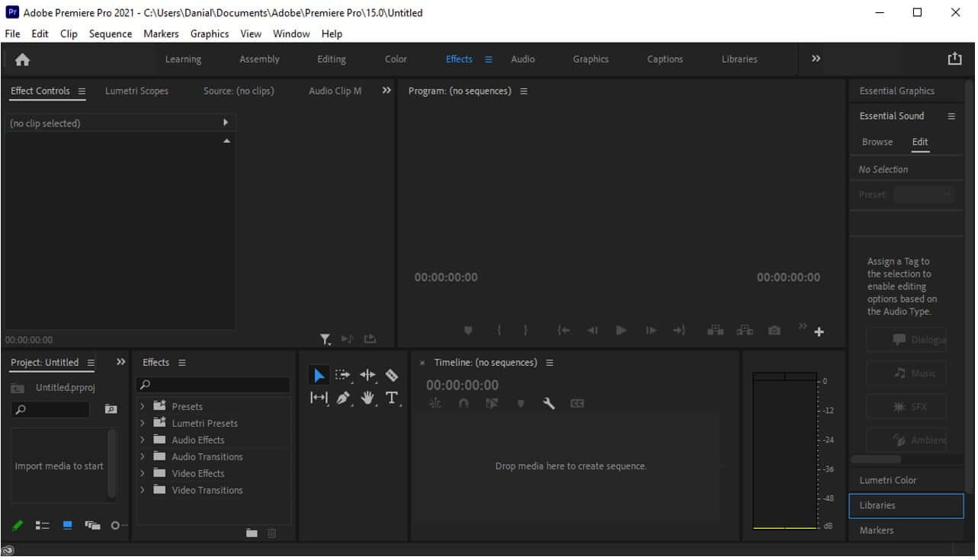Image resolution: width=978 pixels, height=560 pixels.
Task: Open Timeline panel hamburger menu
Action: 550,363
